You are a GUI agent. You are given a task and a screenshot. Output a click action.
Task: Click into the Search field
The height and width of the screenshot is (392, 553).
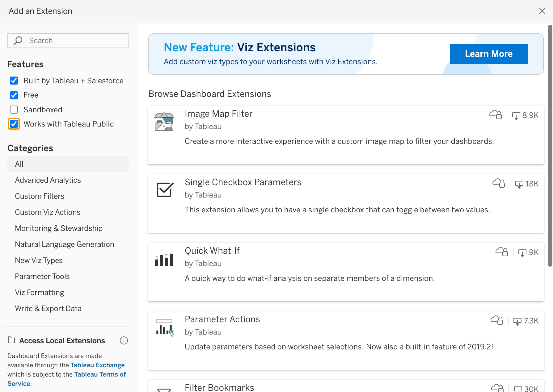(x=68, y=41)
